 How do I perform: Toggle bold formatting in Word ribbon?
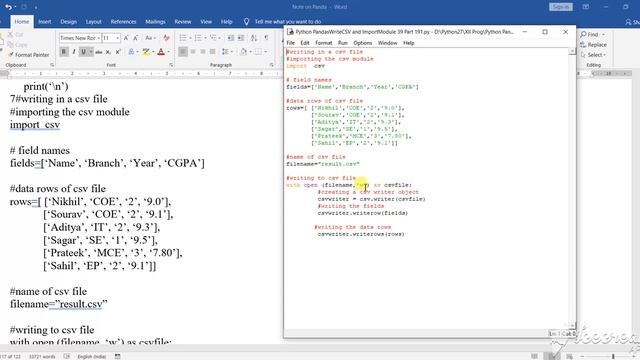point(64,52)
